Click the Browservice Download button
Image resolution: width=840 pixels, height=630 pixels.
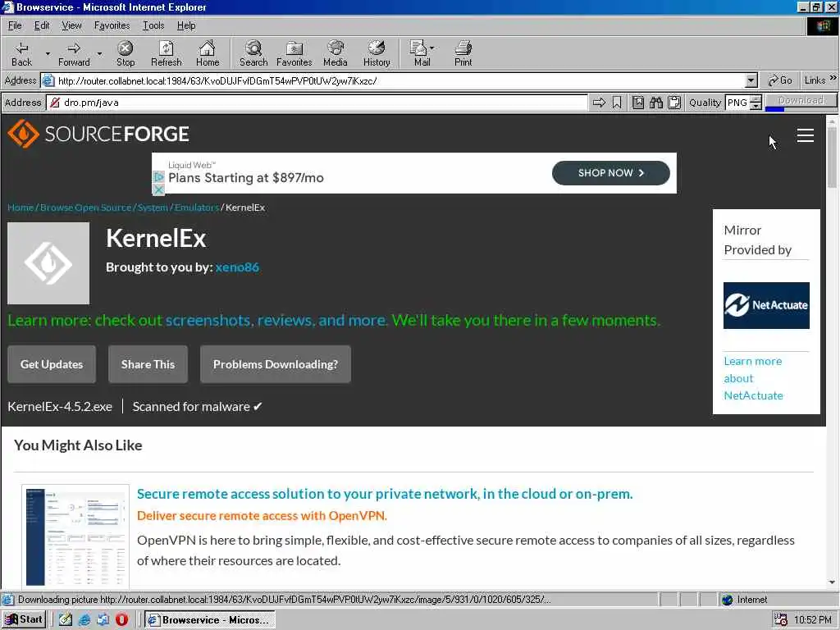pos(801,101)
